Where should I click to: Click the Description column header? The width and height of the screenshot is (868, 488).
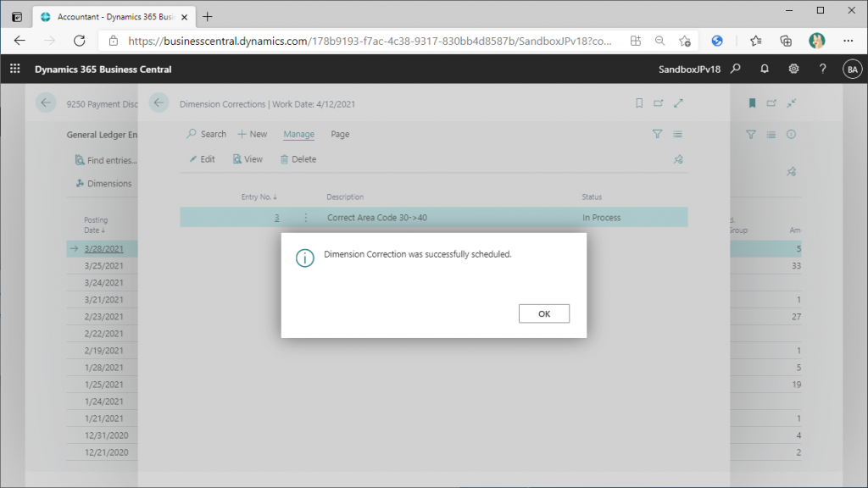click(x=345, y=197)
